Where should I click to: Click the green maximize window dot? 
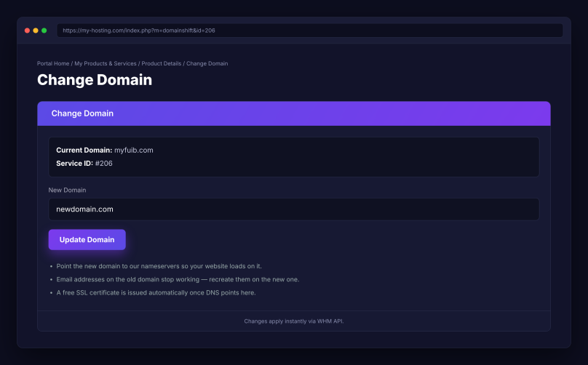pos(44,31)
